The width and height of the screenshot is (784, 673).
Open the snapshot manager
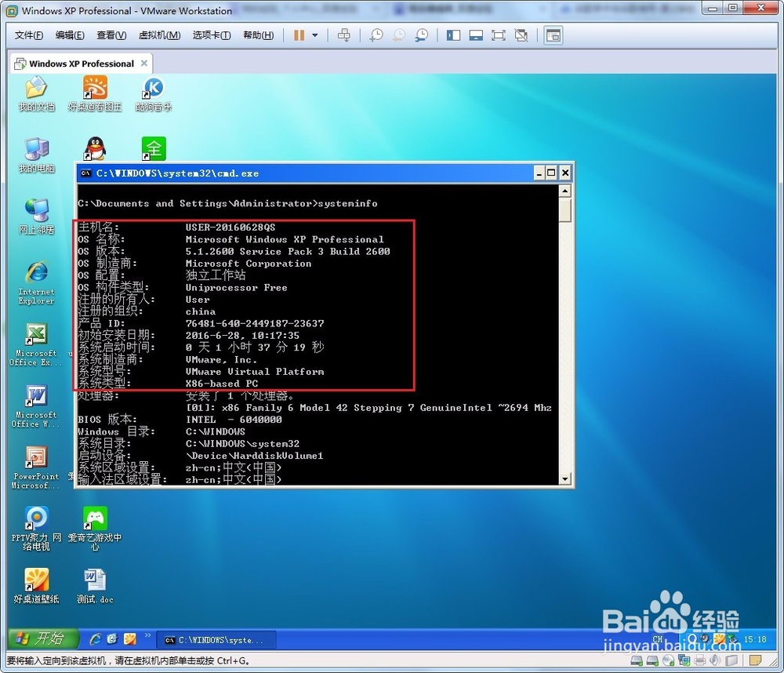[x=422, y=35]
